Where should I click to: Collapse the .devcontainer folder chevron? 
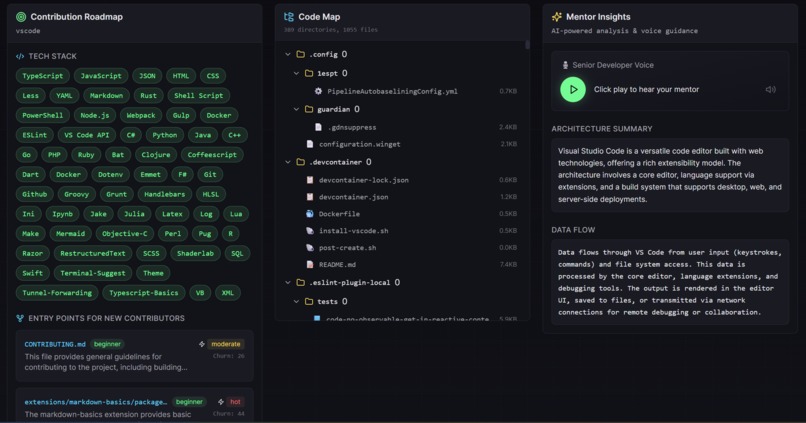coord(288,162)
